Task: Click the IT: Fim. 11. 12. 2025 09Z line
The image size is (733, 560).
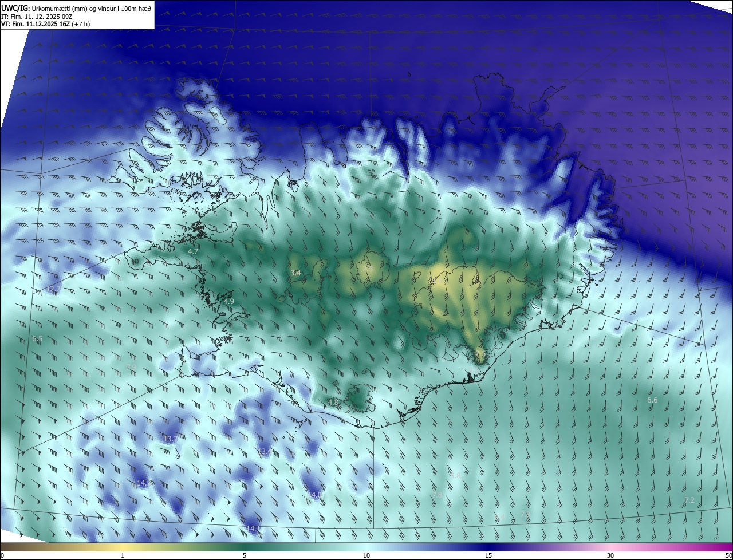Action: [x=37, y=17]
